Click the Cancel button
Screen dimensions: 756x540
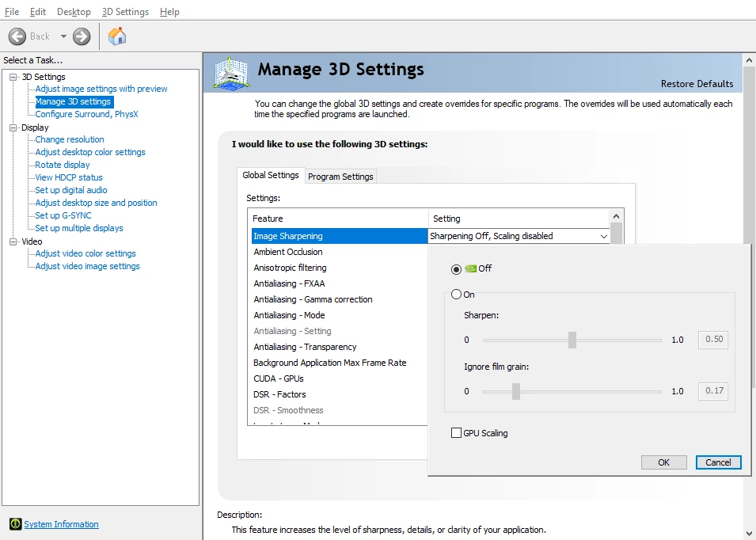tap(718, 462)
